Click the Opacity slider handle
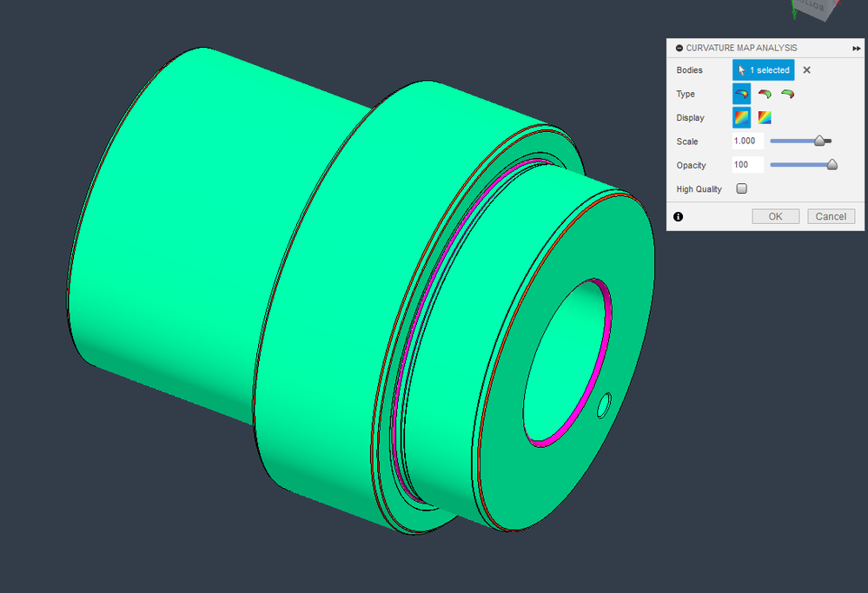This screenshot has height=593, width=868. 832,165
